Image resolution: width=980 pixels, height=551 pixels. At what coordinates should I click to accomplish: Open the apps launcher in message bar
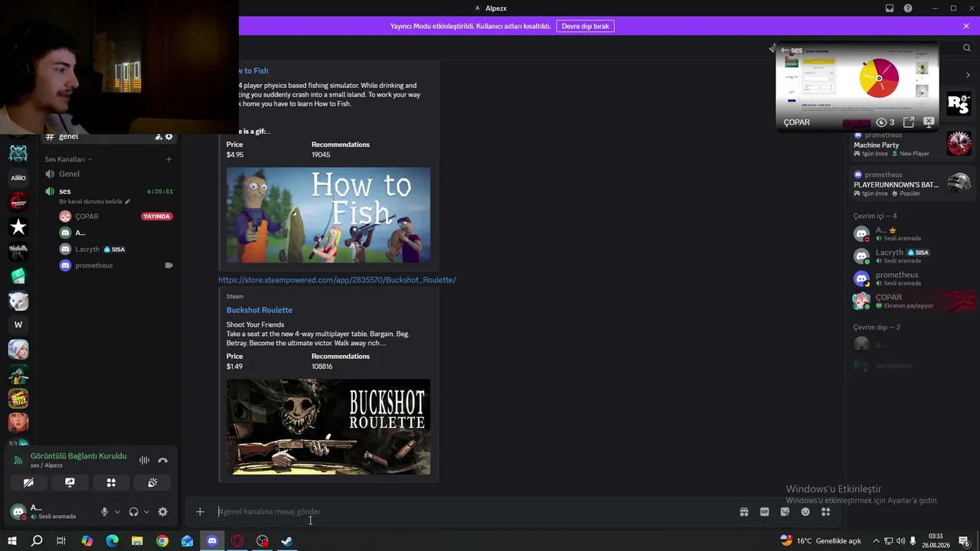tap(825, 512)
